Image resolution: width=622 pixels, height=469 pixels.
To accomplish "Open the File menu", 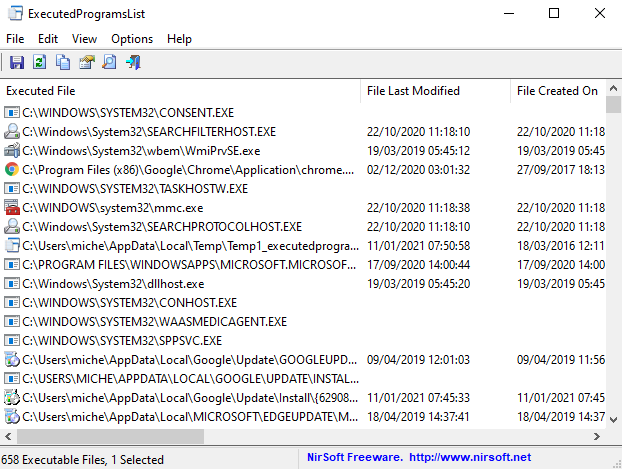I will click(15, 39).
